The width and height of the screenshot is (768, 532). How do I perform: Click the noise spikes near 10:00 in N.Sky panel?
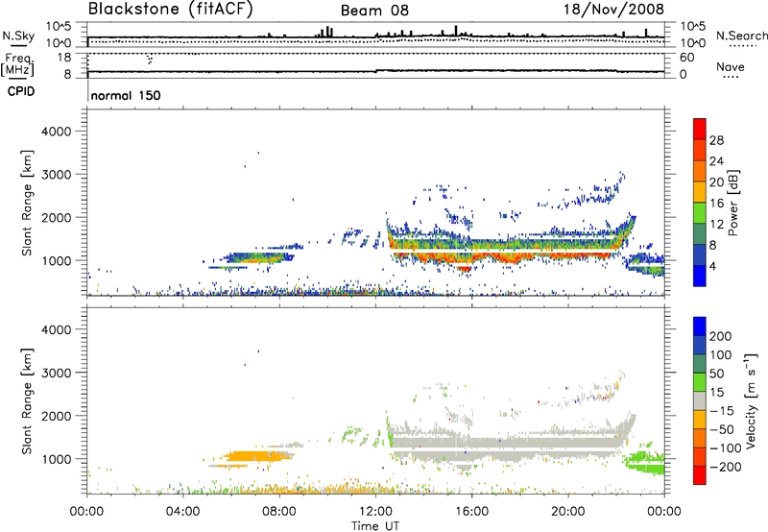(324, 32)
